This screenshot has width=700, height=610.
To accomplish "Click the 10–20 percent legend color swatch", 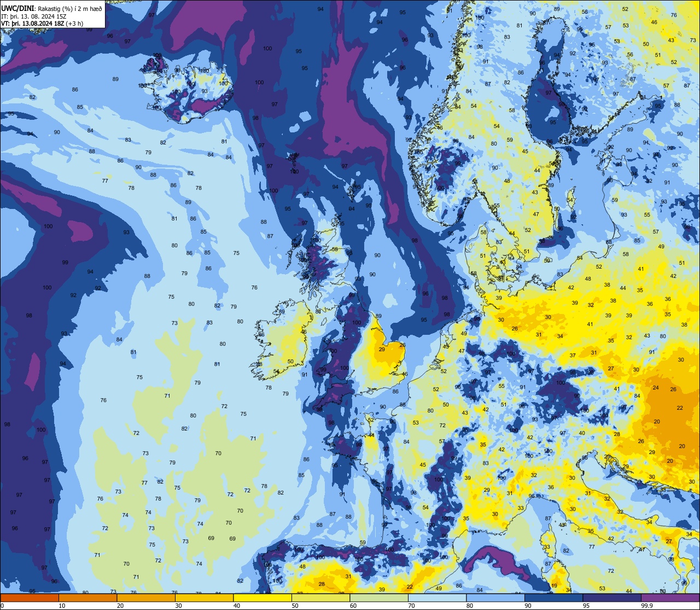I will click(x=87, y=597).
